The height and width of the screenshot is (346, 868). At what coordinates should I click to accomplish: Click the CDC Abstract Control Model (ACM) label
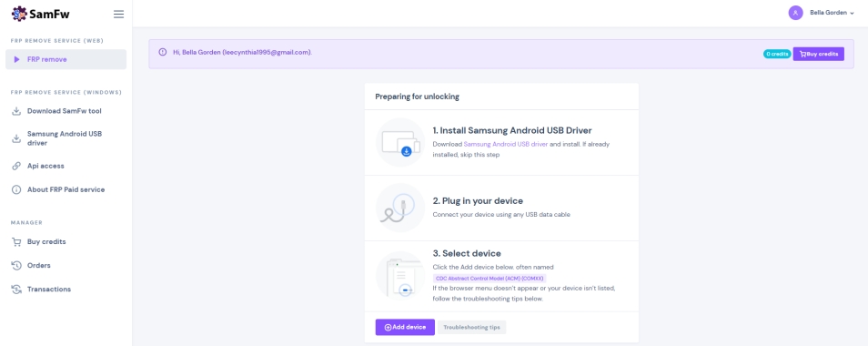coord(490,279)
